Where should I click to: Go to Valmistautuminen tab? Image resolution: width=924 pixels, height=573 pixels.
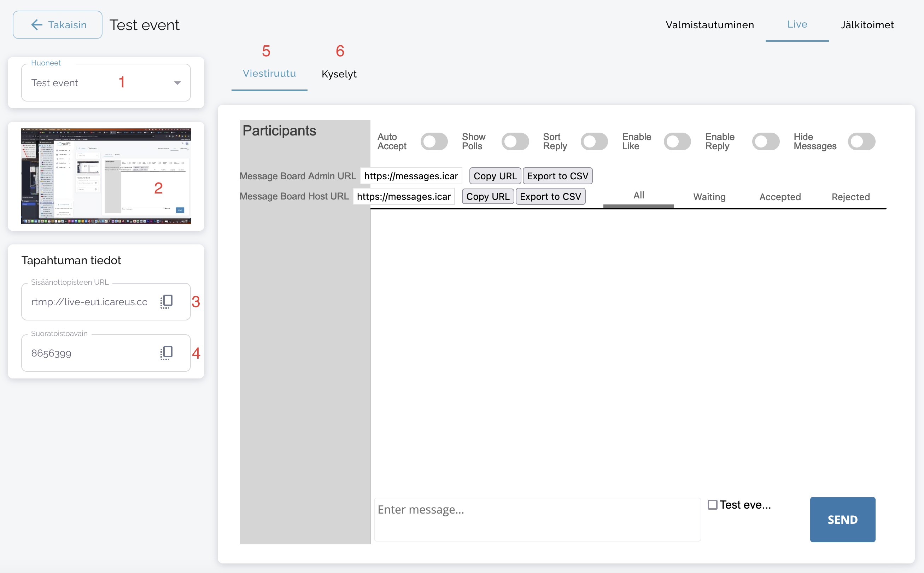point(710,25)
